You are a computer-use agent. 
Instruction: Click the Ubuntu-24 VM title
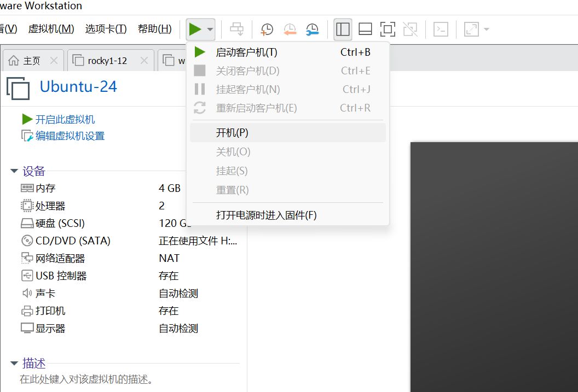click(x=78, y=87)
